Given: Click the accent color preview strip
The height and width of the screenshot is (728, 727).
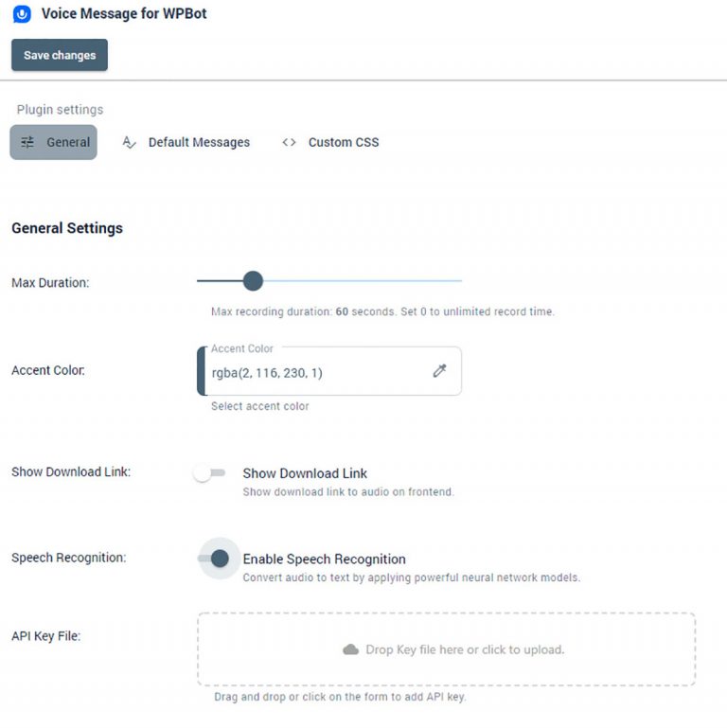Looking at the screenshot, I should (x=202, y=371).
